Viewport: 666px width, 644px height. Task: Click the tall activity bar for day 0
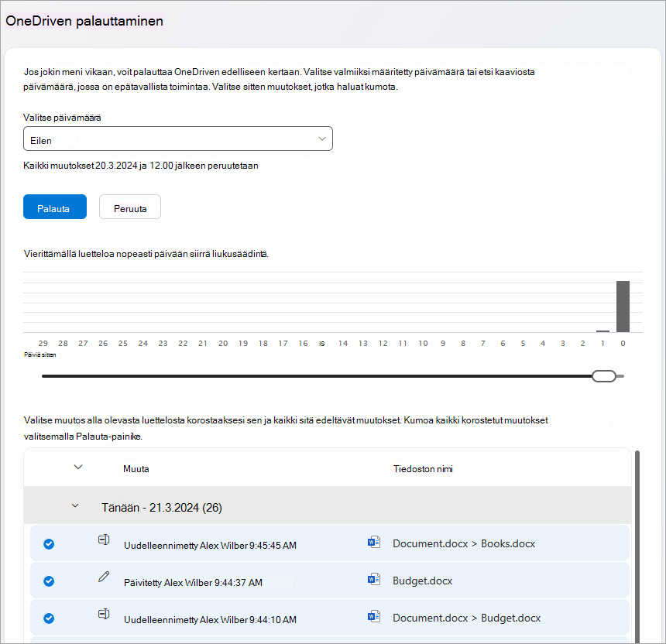[x=623, y=307]
